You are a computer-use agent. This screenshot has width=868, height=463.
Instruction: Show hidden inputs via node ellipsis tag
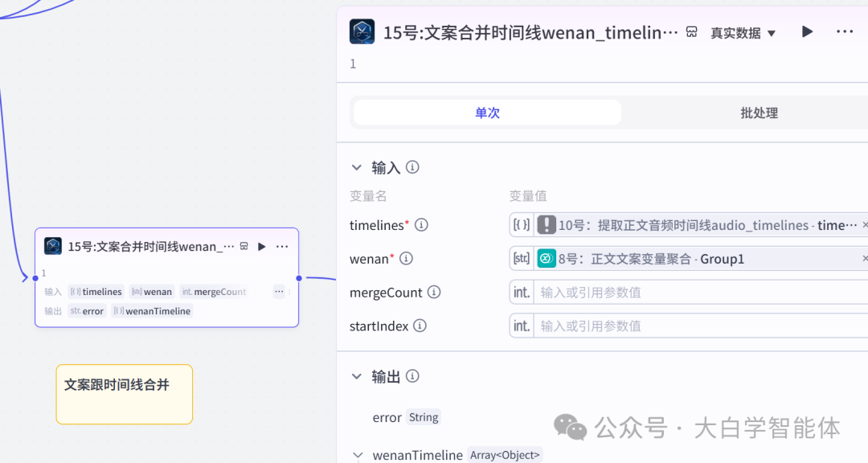[279, 291]
